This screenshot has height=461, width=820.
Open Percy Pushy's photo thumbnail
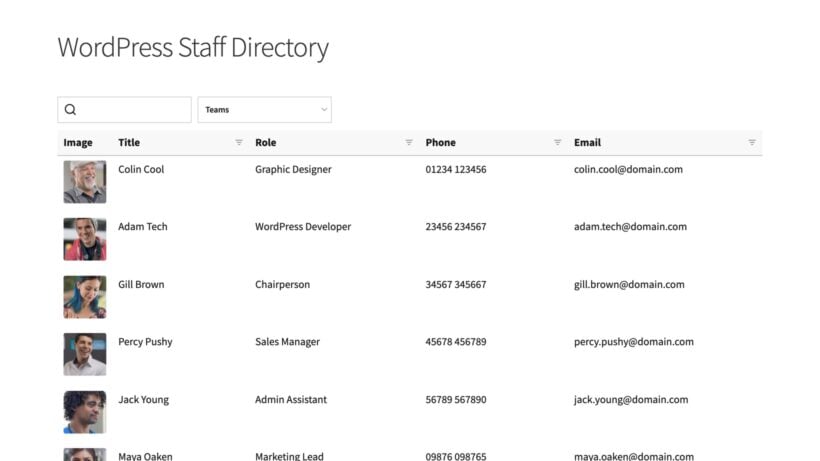click(x=85, y=354)
